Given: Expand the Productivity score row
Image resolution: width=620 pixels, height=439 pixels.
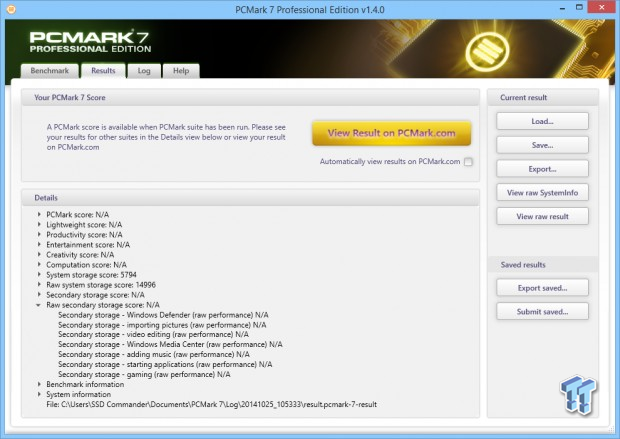Looking at the screenshot, I should 39,234.
